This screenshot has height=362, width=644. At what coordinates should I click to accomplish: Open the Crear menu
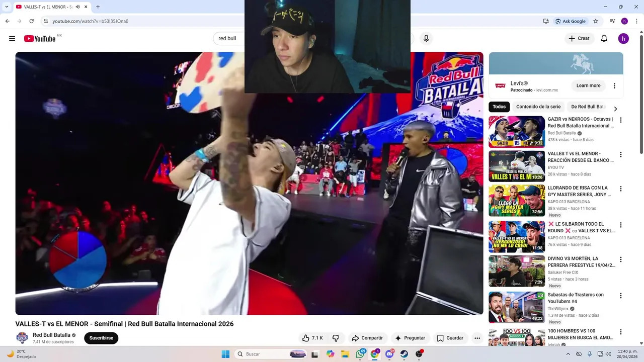[579, 39]
